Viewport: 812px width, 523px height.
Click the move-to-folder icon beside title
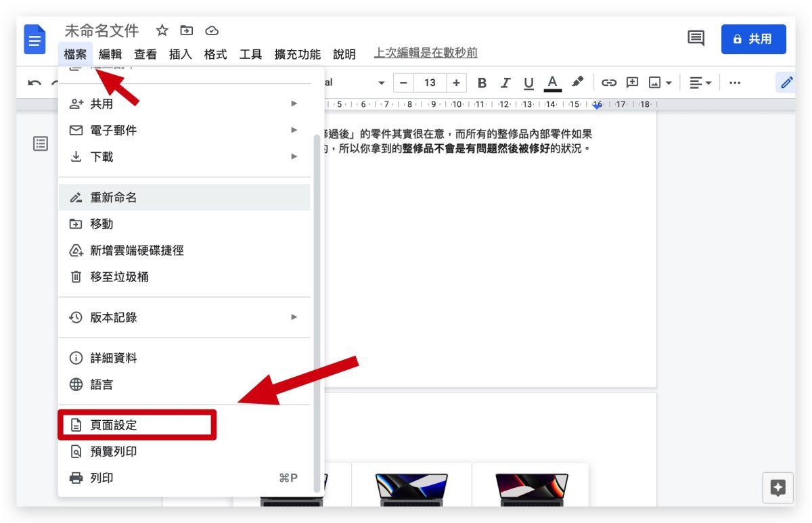click(187, 30)
